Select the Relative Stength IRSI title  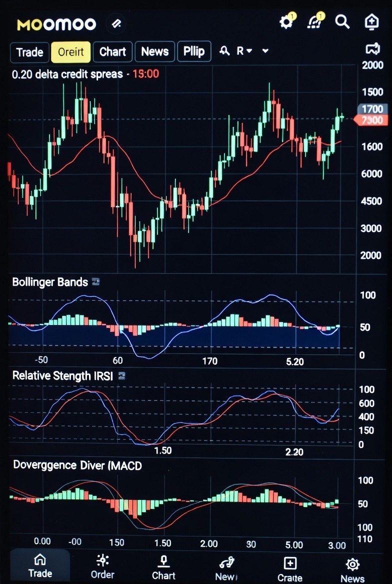pyautogui.click(x=62, y=375)
